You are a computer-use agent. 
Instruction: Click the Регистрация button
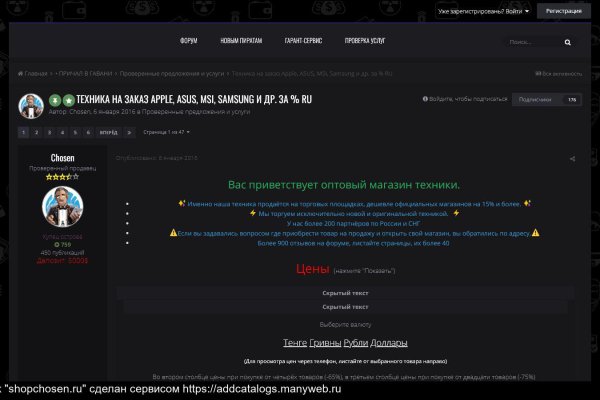click(x=564, y=11)
